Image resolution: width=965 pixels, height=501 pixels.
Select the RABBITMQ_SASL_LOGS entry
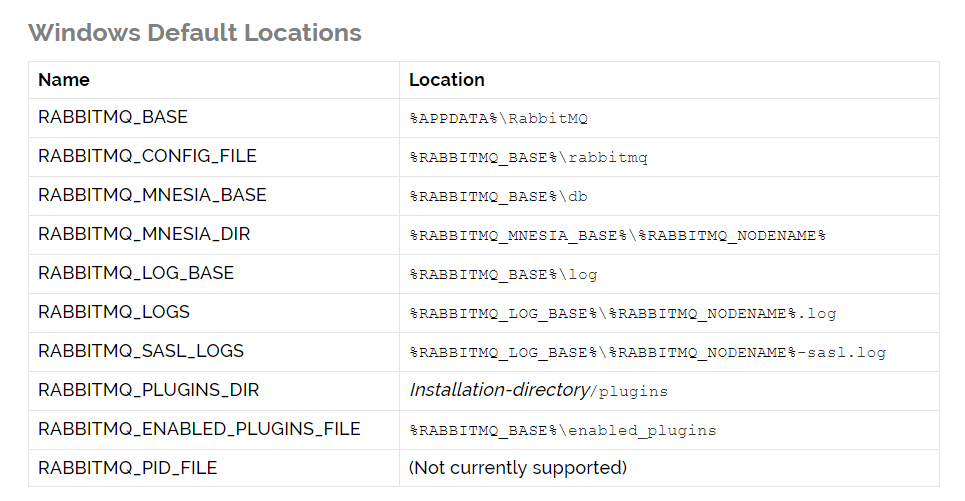click(x=141, y=351)
